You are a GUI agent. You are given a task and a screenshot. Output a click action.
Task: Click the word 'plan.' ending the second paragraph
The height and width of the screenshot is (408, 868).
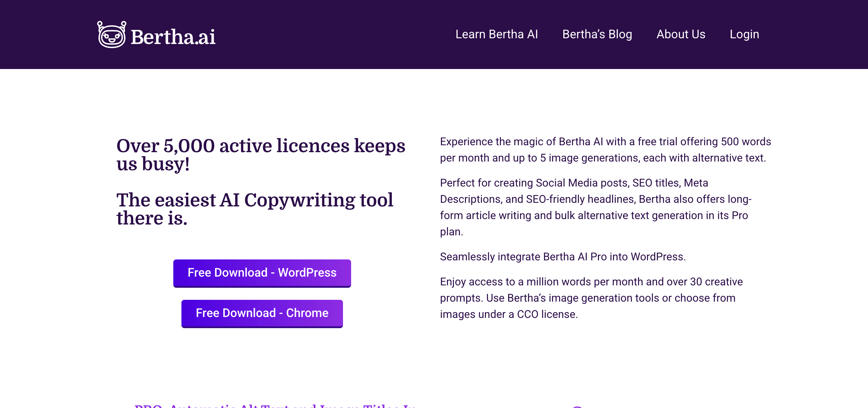tap(451, 232)
